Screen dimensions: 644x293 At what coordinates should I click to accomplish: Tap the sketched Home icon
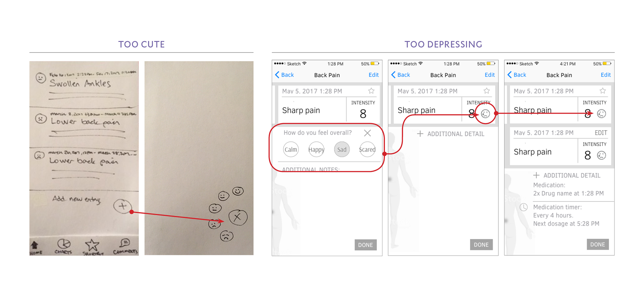[x=34, y=245]
